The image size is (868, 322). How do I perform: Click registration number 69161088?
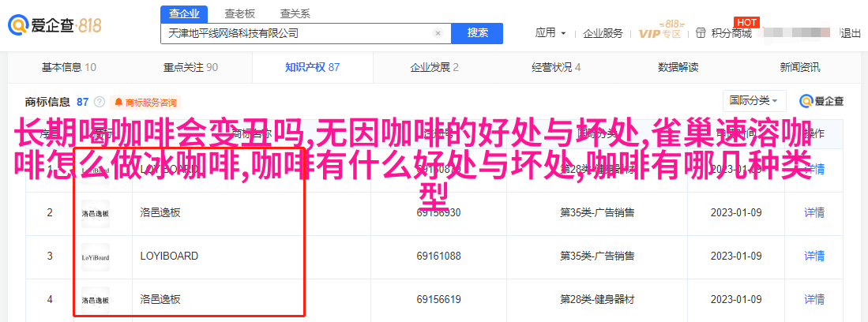pos(439,256)
